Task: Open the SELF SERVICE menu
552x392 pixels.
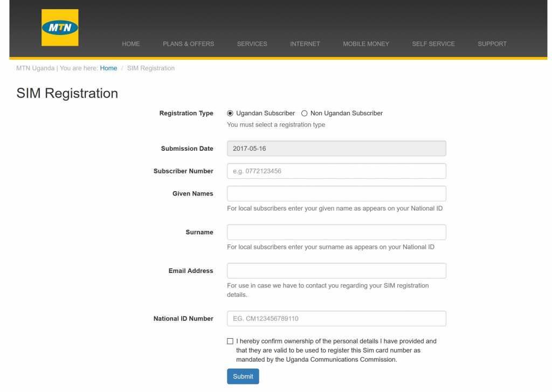Action: [x=433, y=44]
